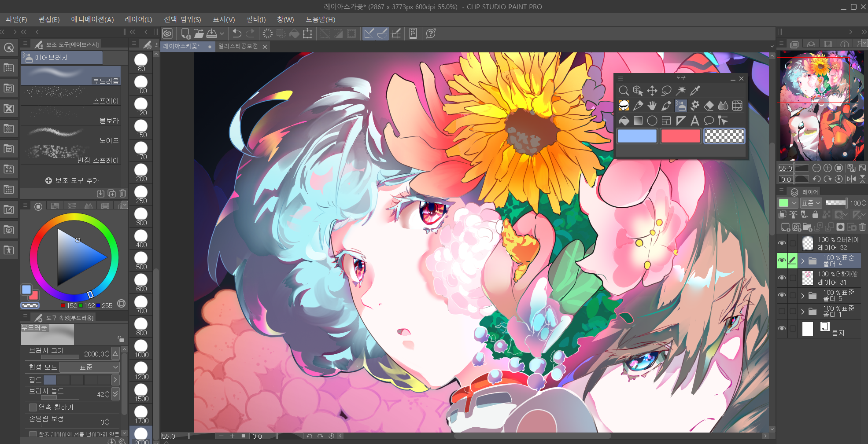Open layer blending mode 표준 dropdown

click(811, 203)
